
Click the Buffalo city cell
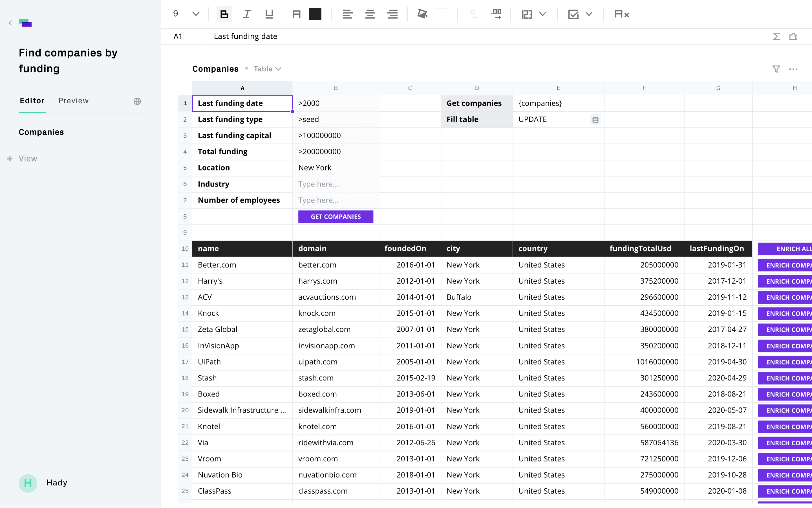tap(477, 297)
